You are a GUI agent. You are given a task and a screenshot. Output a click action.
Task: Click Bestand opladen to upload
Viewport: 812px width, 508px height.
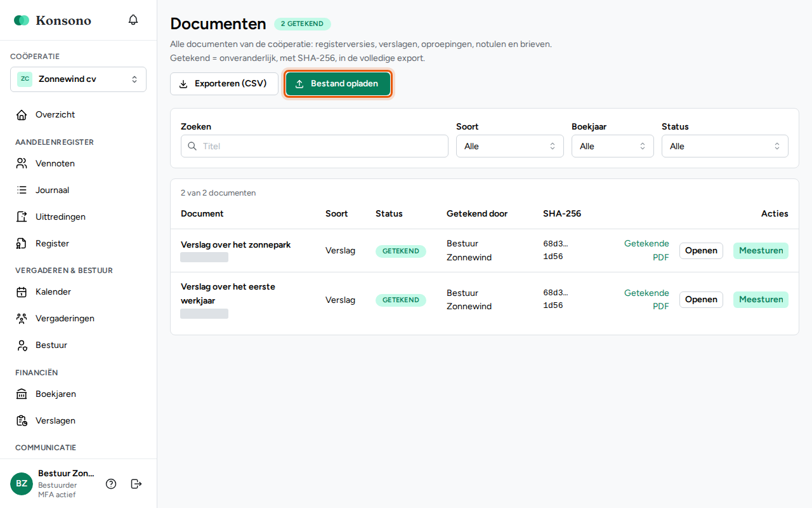(338, 84)
